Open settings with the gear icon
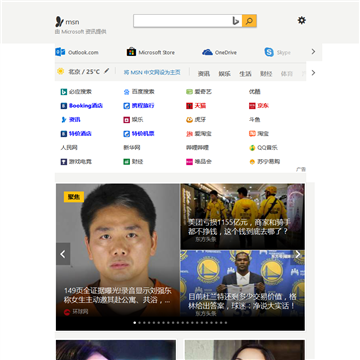Image resolution: width=360 pixels, height=360 pixels. click(x=301, y=21)
